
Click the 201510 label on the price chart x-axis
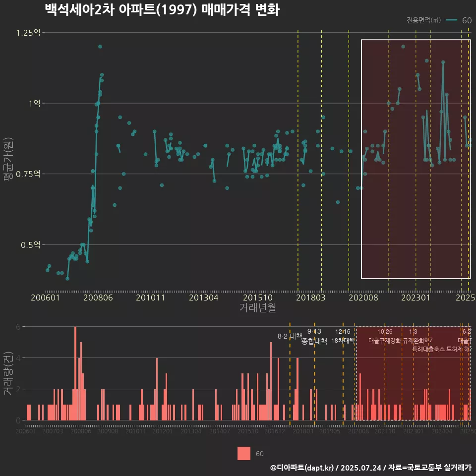tap(258, 297)
